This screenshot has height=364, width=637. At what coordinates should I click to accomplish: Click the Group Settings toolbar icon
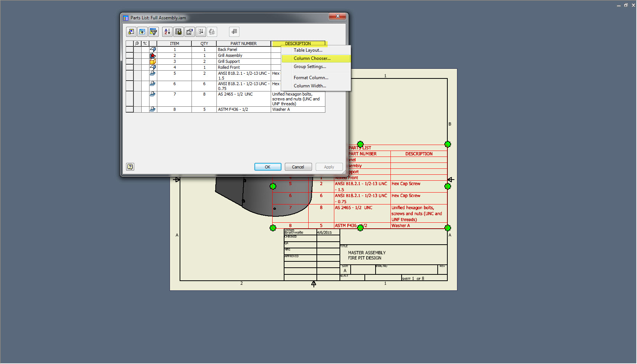(142, 32)
